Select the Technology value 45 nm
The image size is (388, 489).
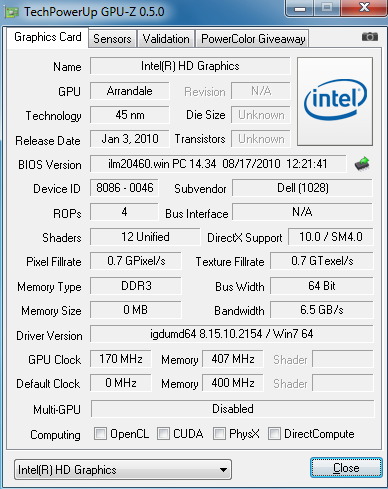[x=130, y=115]
